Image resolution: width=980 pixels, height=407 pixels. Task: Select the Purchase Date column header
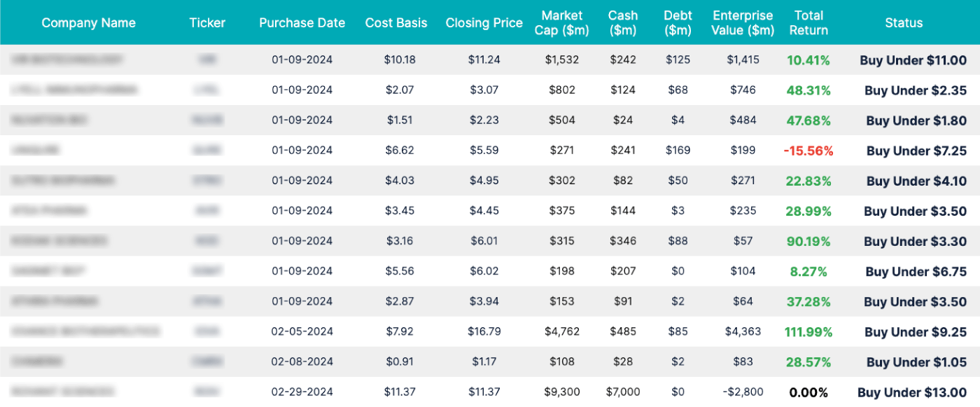click(x=302, y=22)
